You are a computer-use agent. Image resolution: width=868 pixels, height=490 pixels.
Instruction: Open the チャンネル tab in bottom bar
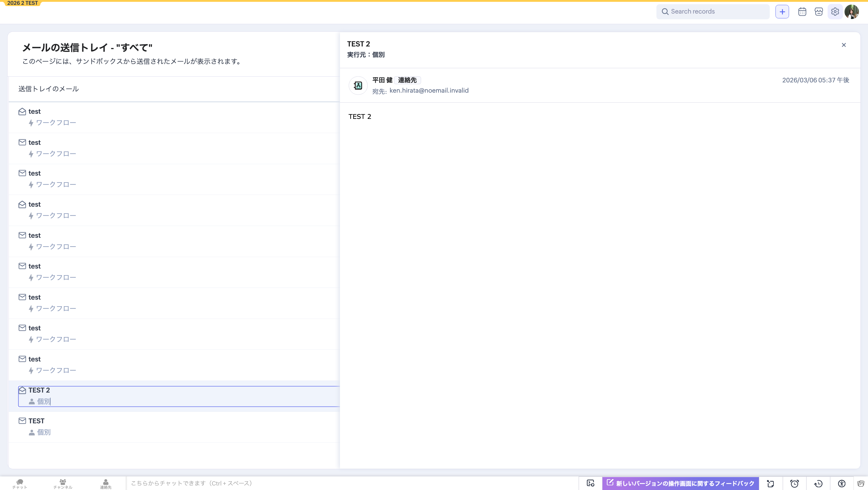(63, 483)
